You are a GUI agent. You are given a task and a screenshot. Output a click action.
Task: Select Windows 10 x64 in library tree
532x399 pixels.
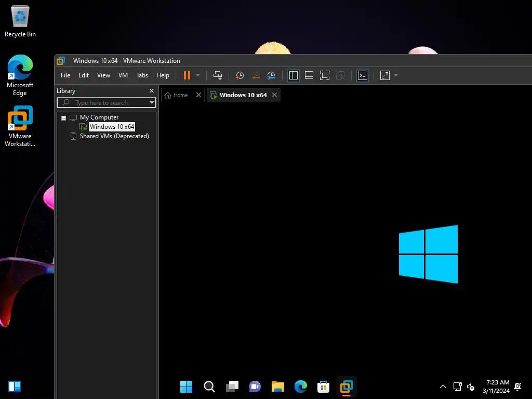112,127
